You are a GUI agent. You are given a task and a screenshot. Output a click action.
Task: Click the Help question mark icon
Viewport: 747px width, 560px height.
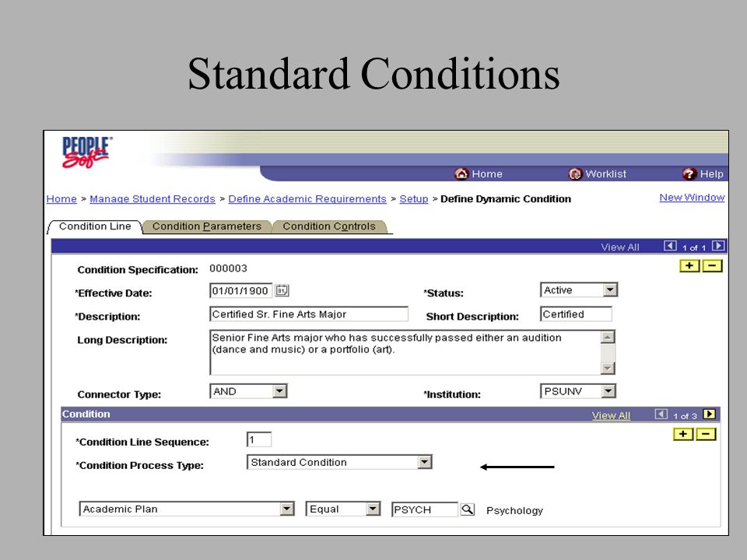pyautogui.click(x=689, y=173)
